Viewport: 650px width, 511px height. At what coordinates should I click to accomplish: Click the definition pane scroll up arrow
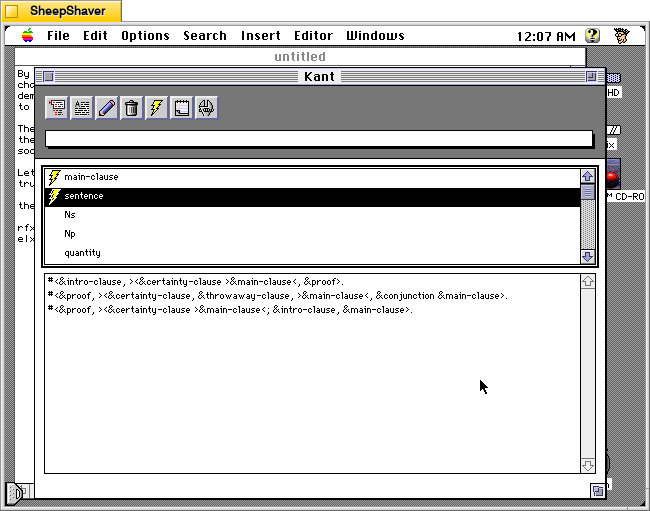point(587,282)
